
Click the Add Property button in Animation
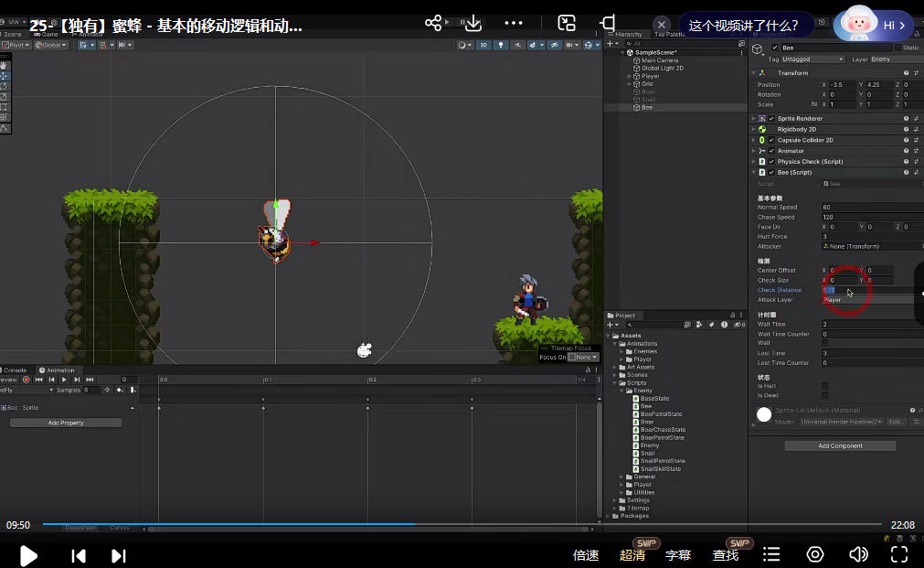(x=66, y=423)
